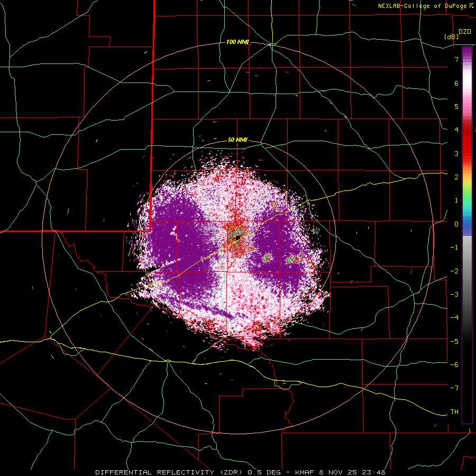Click the -3 value on color scale
The width and height of the screenshot is (476, 476).
click(454, 295)
